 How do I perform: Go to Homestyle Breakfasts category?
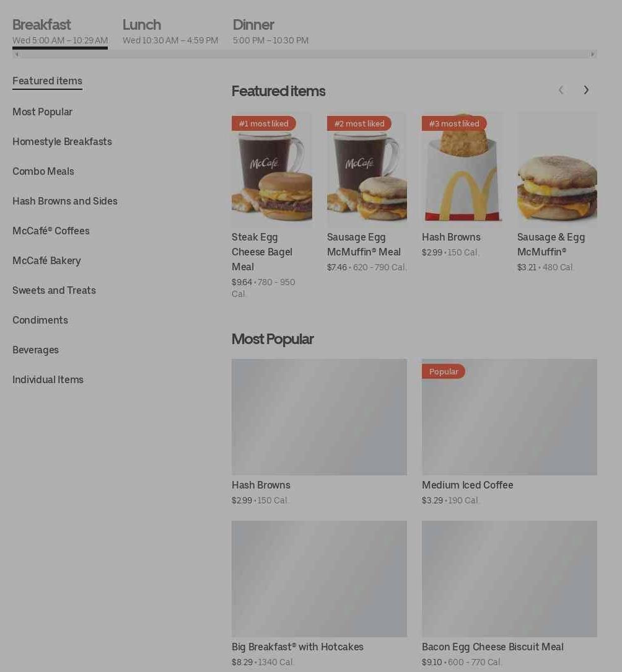click(62, 141)
